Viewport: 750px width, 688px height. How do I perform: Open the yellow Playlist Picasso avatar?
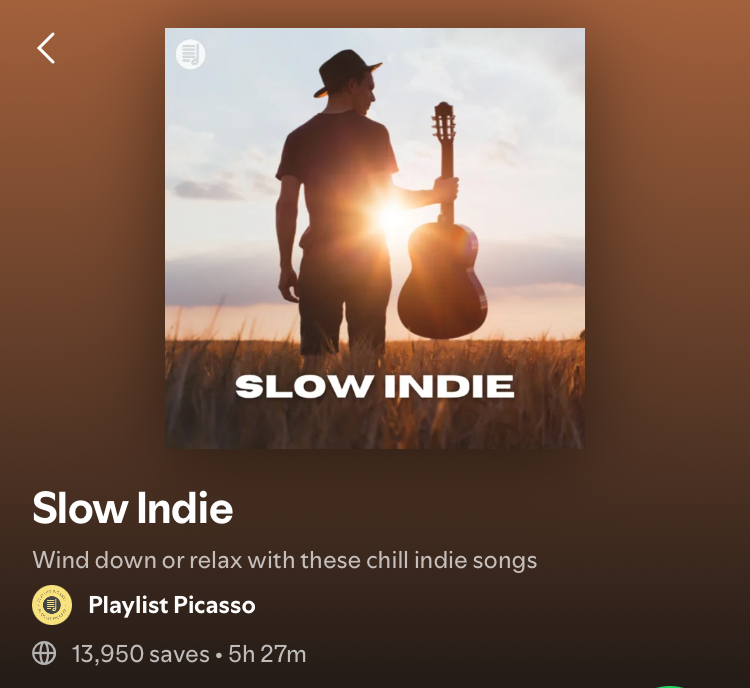(x=52, y=605)
